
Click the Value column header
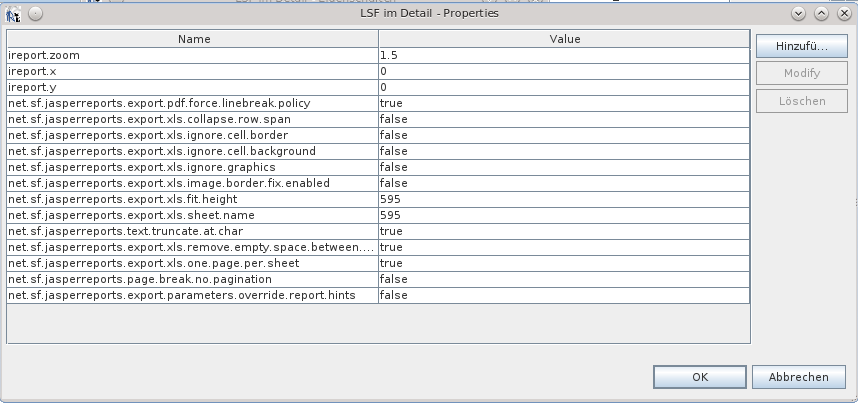pyautogui.click(x=564, y=39)
